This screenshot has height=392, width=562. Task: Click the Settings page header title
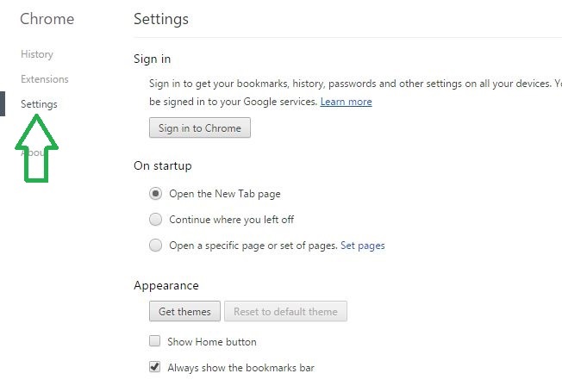[161, 19]
